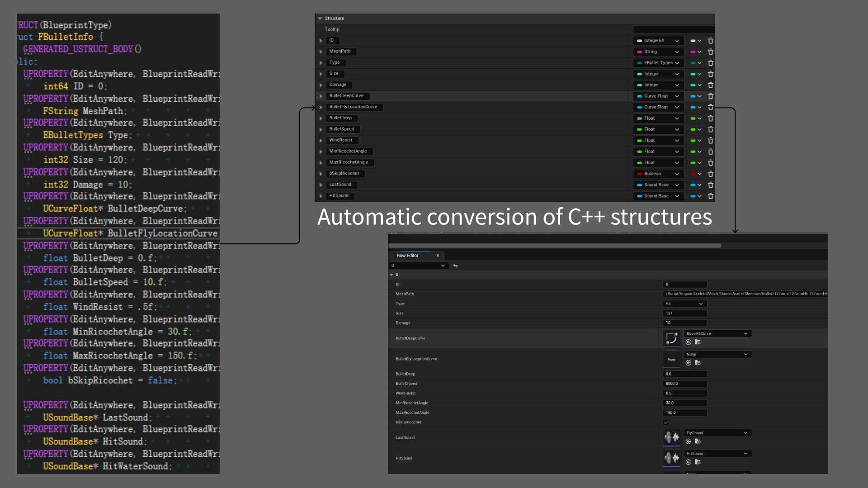Click the Tooltip input field

tap(674, 29)
